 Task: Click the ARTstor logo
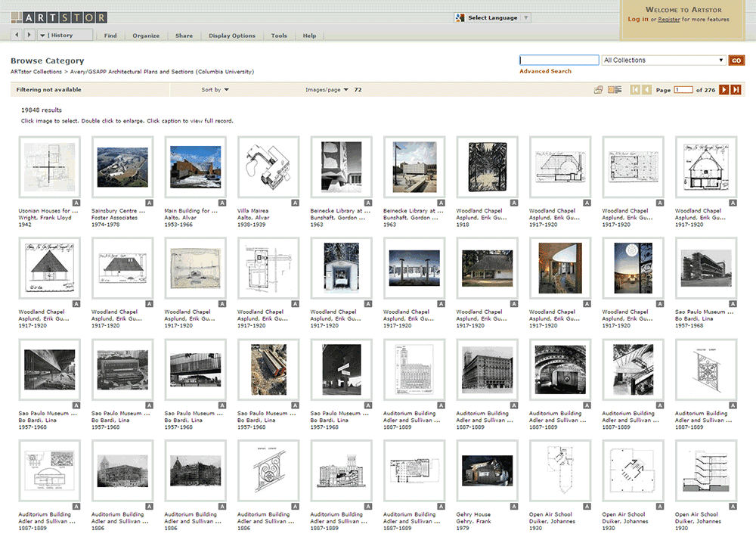click(59, 17)
